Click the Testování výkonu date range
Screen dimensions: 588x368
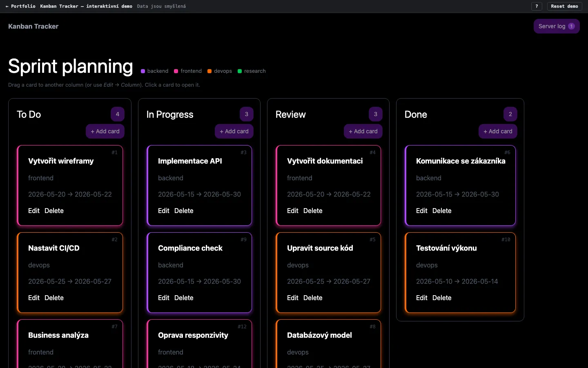pyautogui.click(x=457, y=281)
